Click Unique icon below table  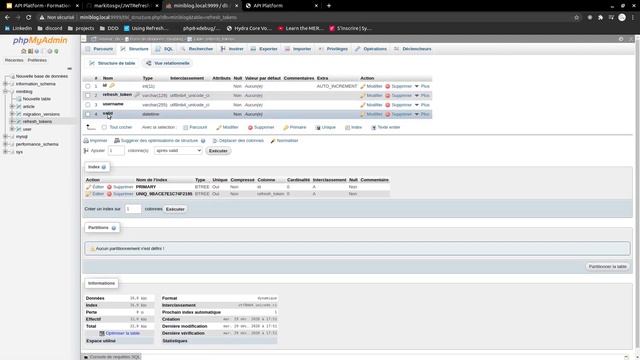point(318,127)
